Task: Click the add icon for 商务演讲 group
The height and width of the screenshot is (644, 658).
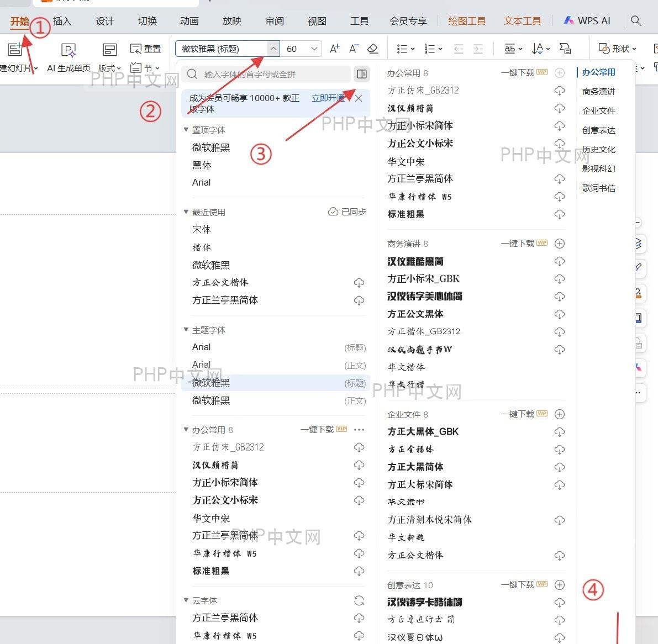Action: [560, 244]
